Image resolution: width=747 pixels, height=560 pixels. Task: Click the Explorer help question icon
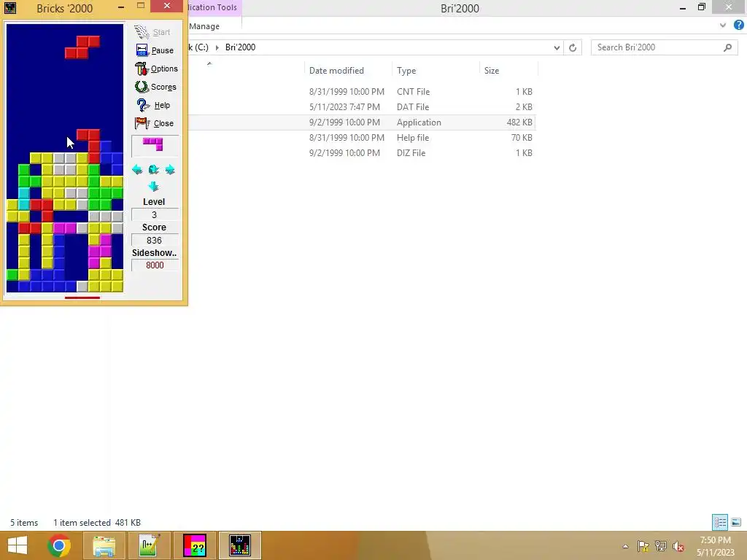pyautogui.click(x=738, y=26)
